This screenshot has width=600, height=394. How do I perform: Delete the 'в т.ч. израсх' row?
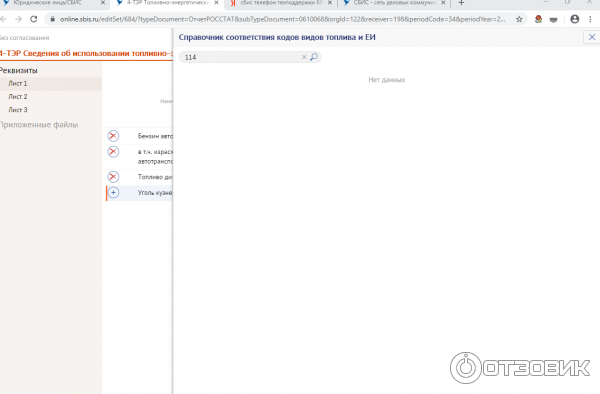click(x=113, y=152)
